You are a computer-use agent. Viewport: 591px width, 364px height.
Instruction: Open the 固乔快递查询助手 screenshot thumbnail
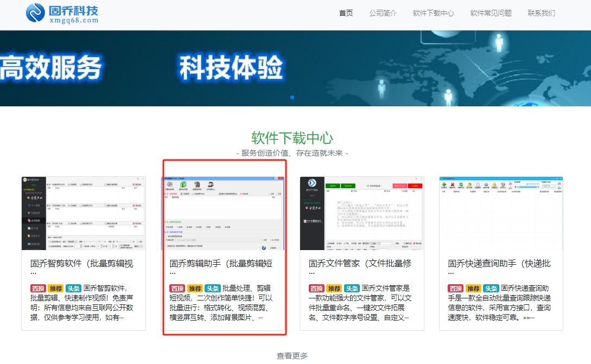501,213
